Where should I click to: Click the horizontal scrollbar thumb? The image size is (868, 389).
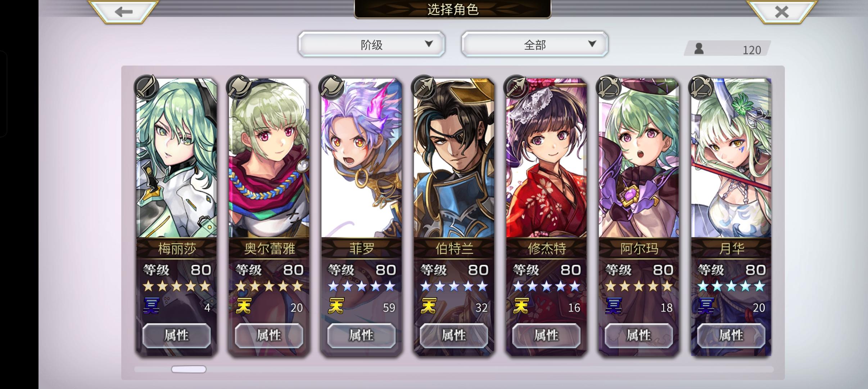click(189, 369)
